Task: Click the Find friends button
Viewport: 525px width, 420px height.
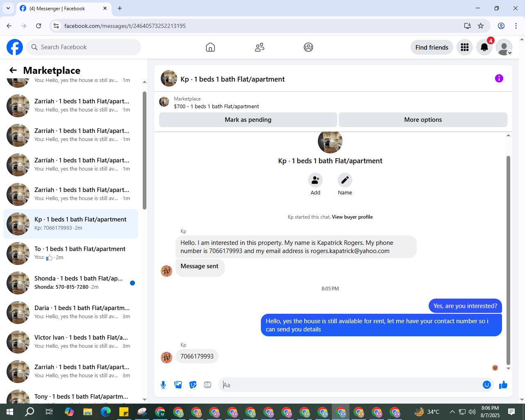Action: 432,47
